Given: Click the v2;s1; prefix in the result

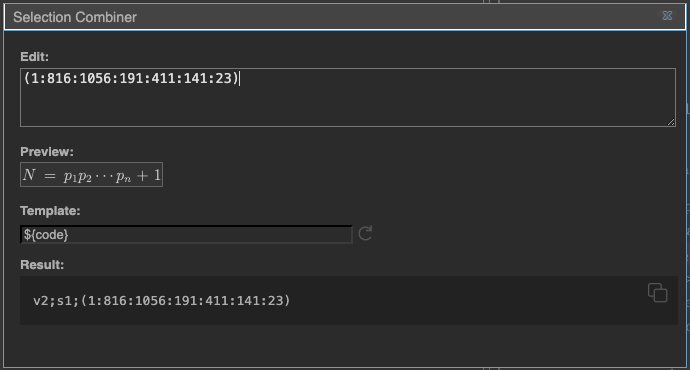Looking at the screenshot, I should [x=57, y=300].
